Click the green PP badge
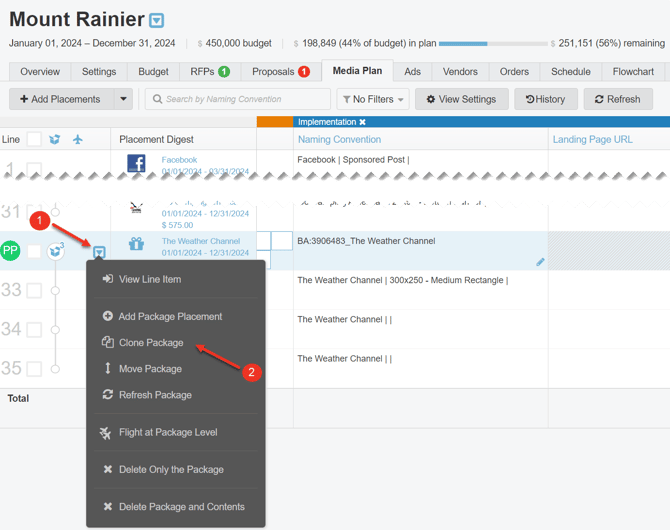This screenshot has width=670, height=530. pos(11,251)
